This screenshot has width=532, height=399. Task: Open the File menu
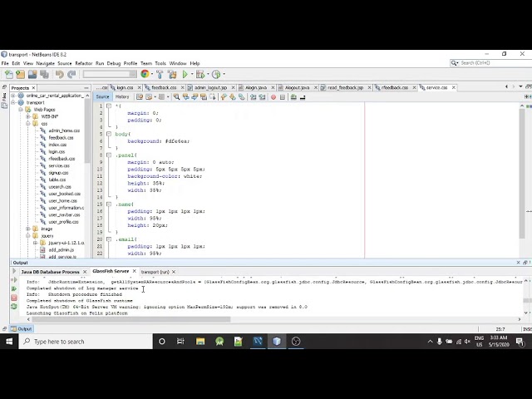click(x=5, y=63)
